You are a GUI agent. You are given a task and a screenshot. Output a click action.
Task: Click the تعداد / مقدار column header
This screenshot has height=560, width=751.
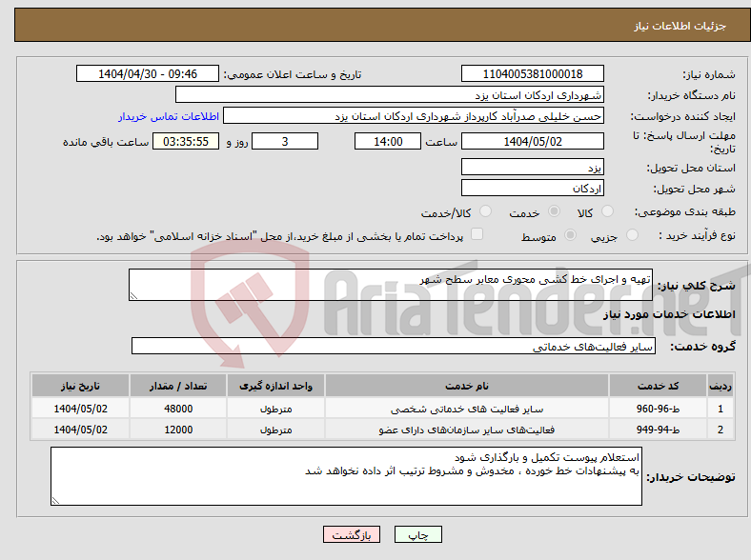click(x=178, y=386)
